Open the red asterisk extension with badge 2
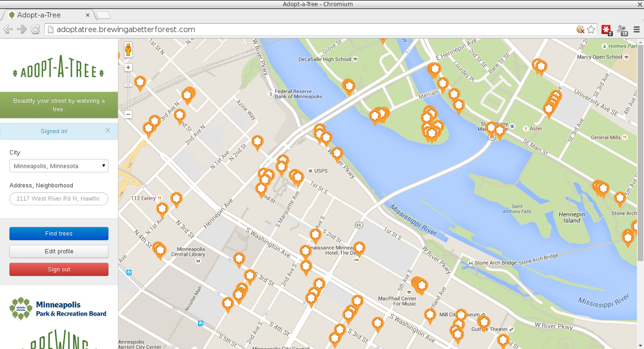644x349 pixels. 607,30
